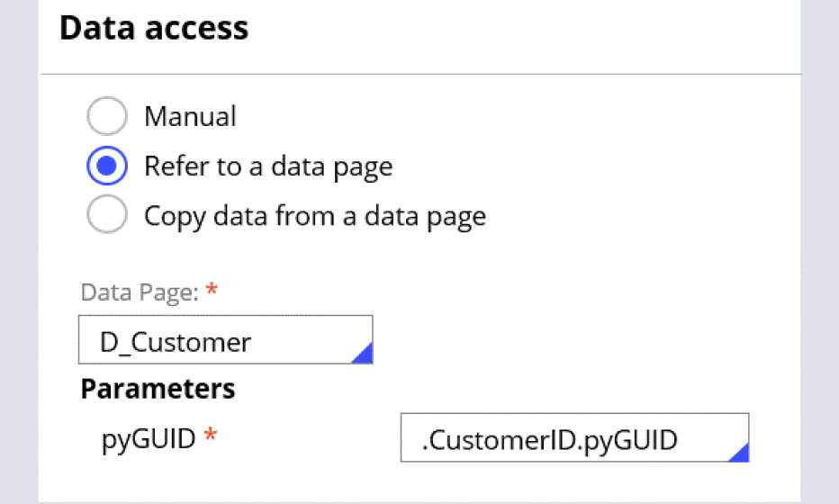
Task: Click the Copy data from a data page label
Action: (315, 217)
